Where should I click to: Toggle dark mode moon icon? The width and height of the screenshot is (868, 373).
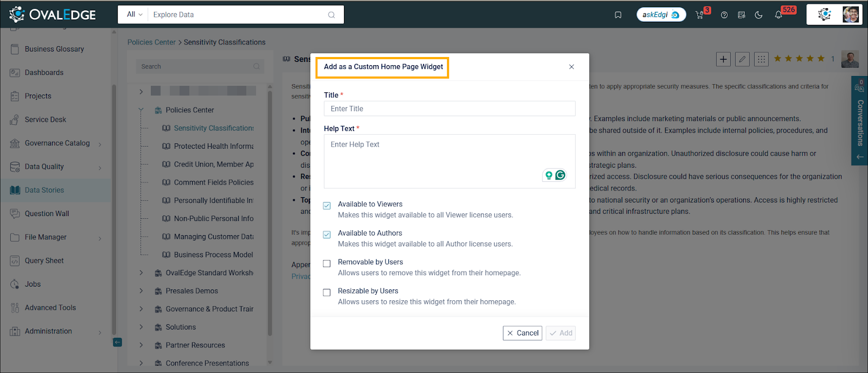pyautogui.click(x=758, y=15)
